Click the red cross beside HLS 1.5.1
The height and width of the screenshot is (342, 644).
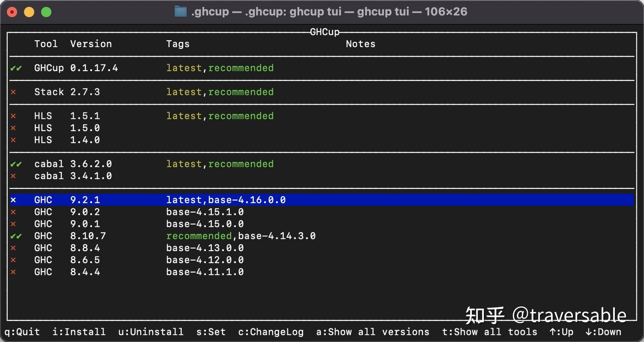(13, 116)
